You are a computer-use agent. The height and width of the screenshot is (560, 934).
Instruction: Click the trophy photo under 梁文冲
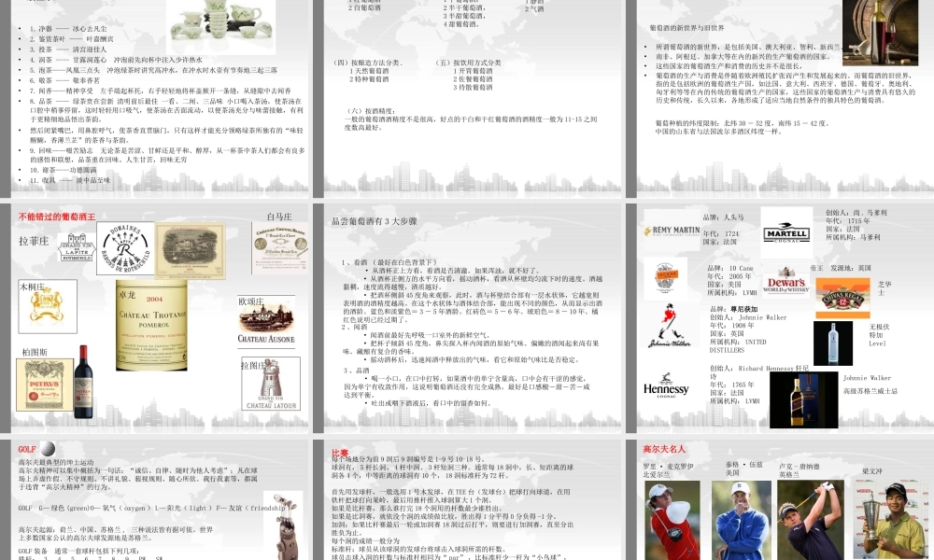click(890, 520)
